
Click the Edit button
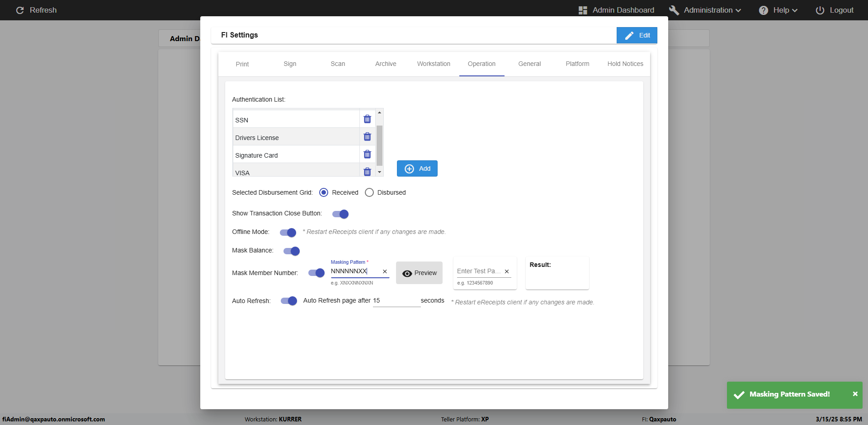click(x=637, y=35)
